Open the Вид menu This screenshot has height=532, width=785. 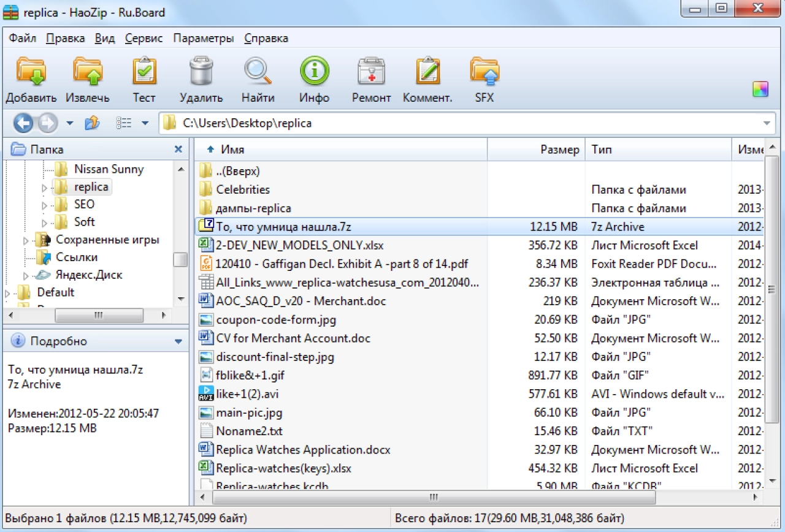click(105, 38)
